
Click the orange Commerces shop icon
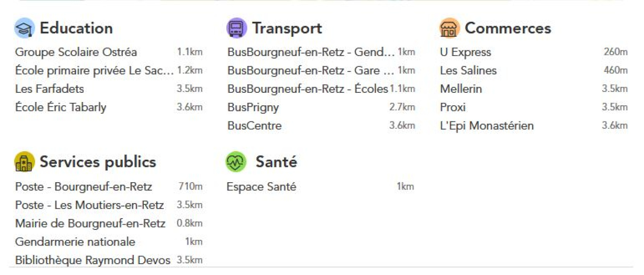click(x=449, y=28)
